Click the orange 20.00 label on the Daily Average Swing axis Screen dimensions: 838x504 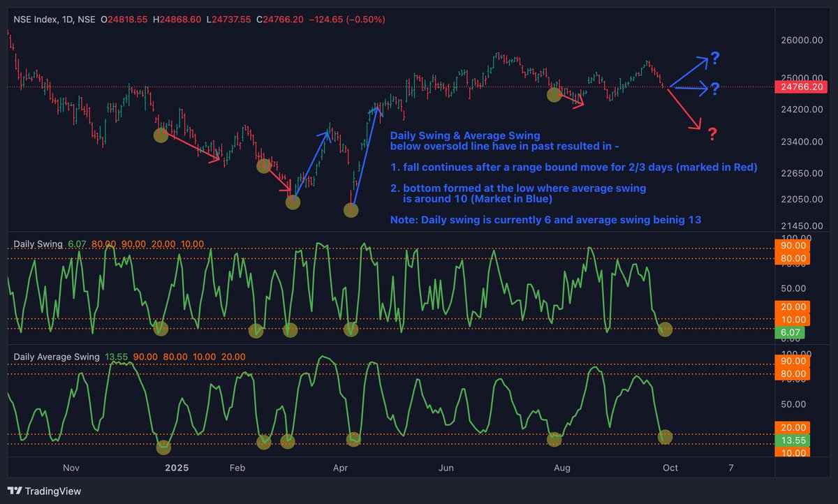[792, 428]
